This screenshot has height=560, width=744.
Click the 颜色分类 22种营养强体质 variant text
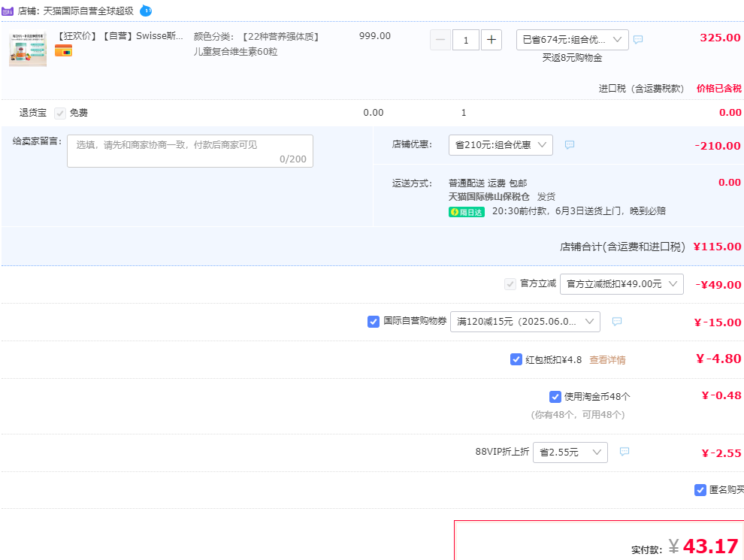(256, 44)
